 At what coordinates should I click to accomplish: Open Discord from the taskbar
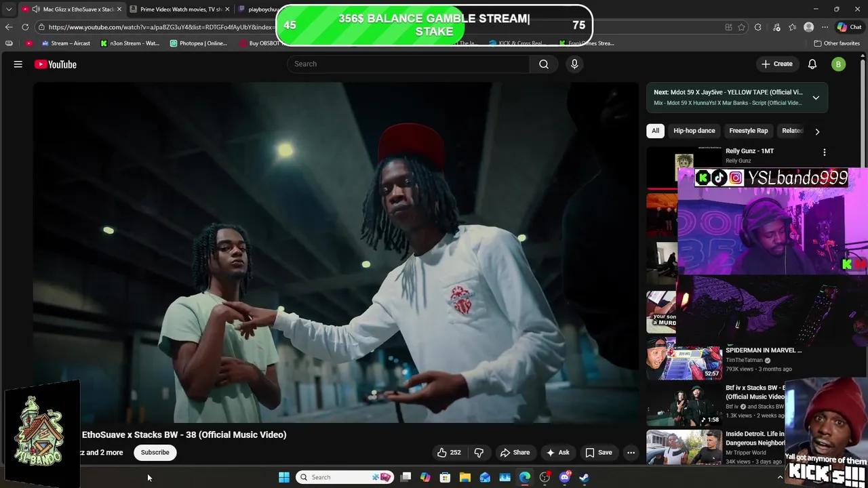click(565, 477)
